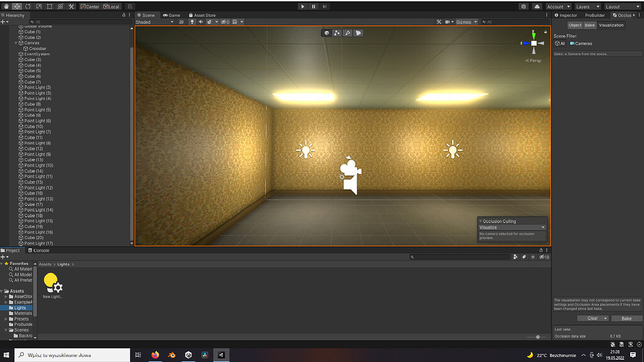Select the Move tool in the toolbar
The width and height of the screenshot is (644, 362).
click(x=16, y=6)
